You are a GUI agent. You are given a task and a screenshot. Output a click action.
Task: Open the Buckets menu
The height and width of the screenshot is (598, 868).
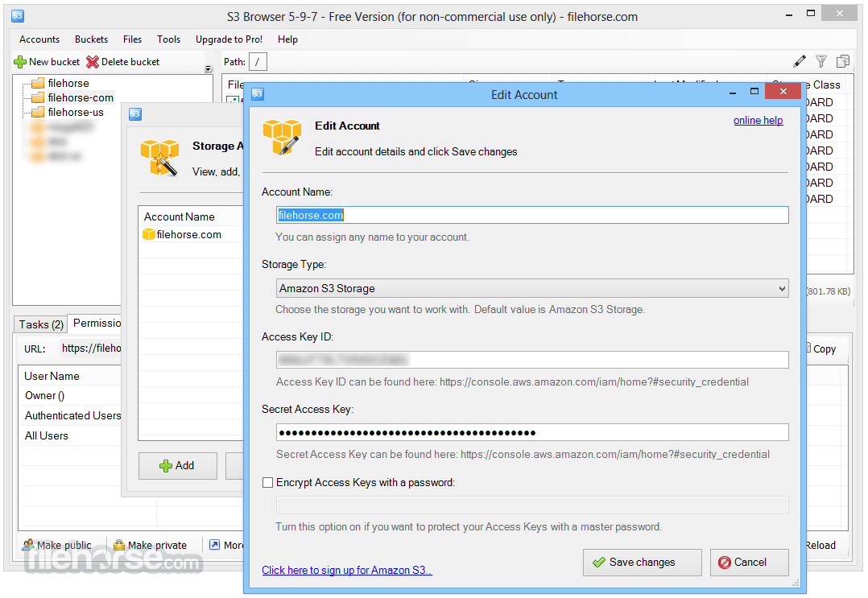coord(91,39)
